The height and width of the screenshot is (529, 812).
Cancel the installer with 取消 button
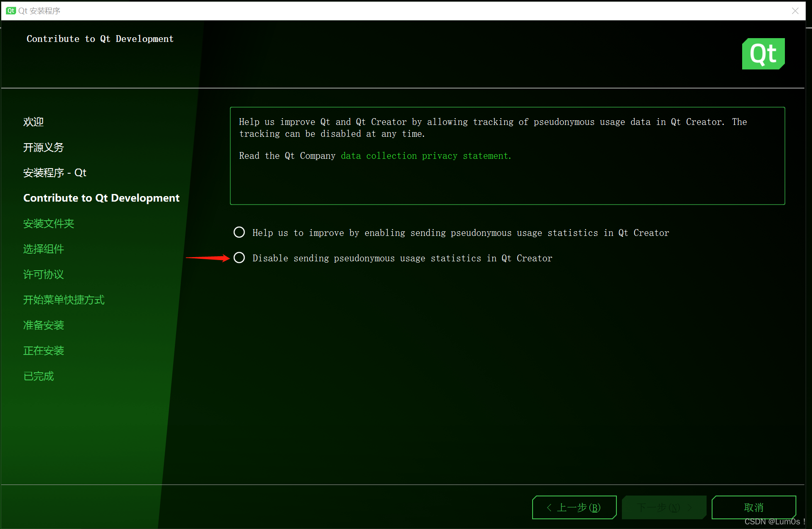(x=754, y=507)
